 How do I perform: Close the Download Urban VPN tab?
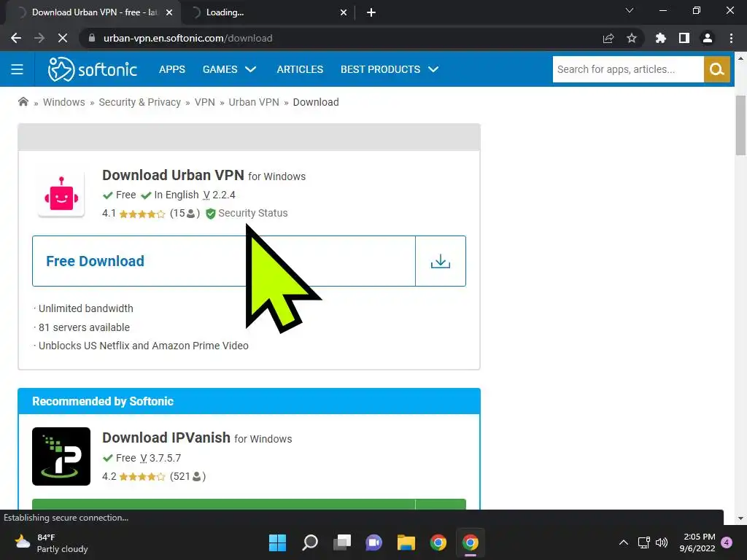169,12
